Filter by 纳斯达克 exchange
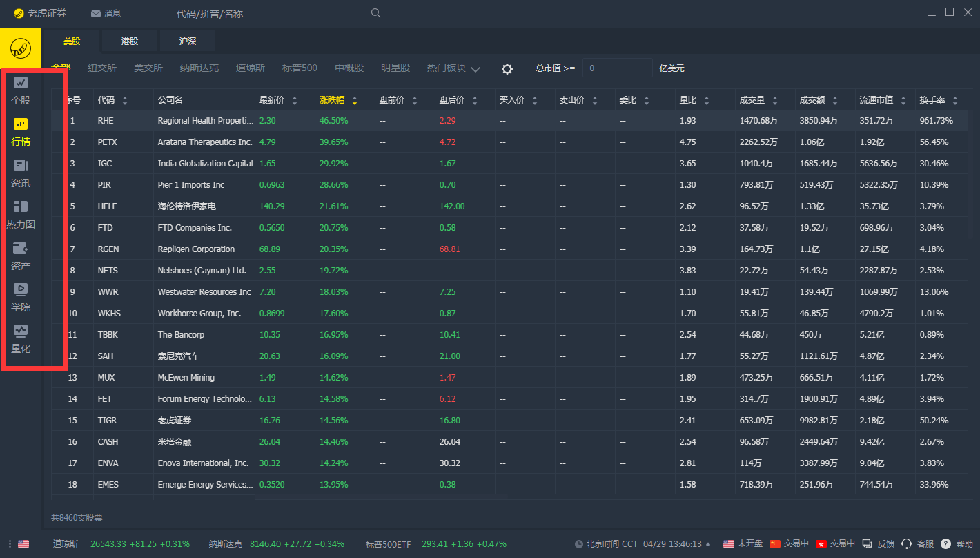 point(199,68)
